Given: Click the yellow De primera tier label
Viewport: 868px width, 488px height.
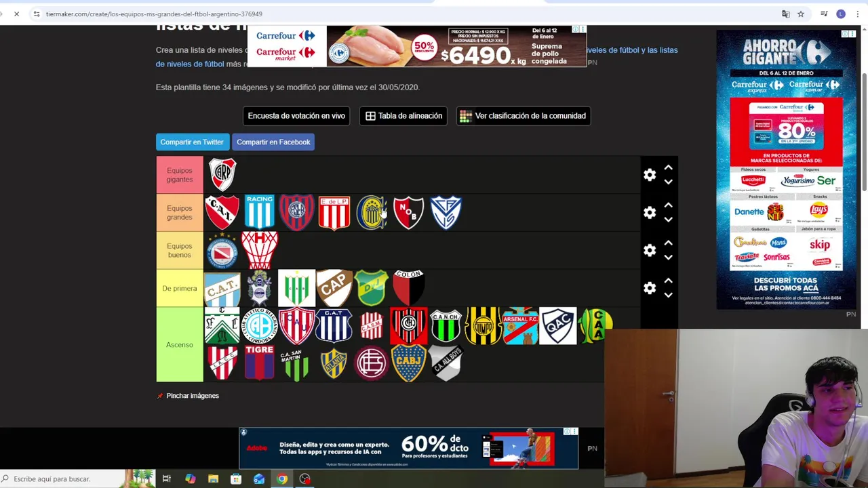Looking at the screenshot, I should tap(180, 289).
